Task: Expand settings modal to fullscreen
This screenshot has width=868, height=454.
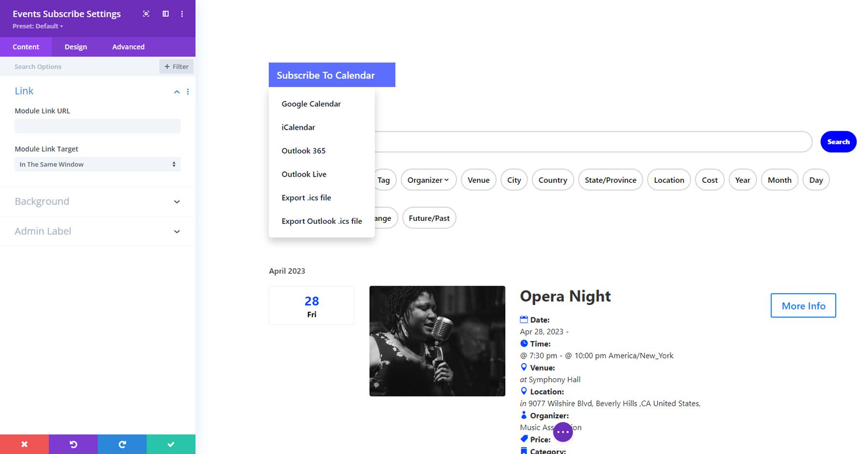Action: pos(146,14)
